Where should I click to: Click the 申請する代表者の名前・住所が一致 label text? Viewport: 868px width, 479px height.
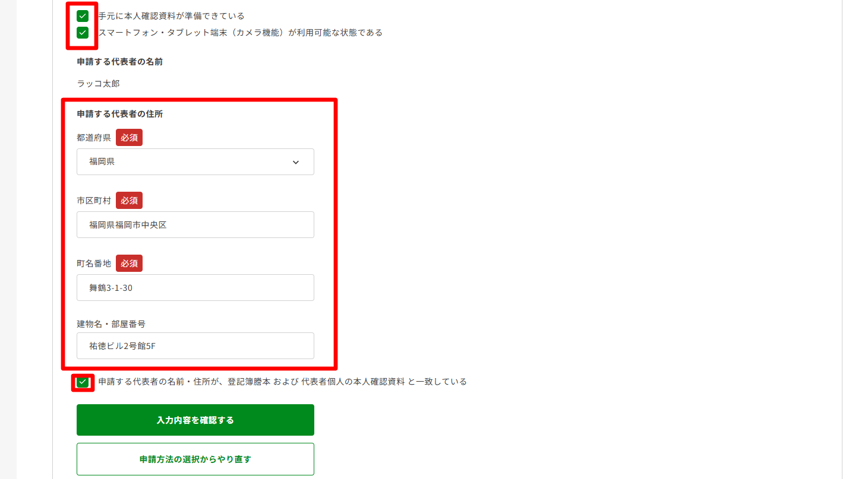pos(283,382)
